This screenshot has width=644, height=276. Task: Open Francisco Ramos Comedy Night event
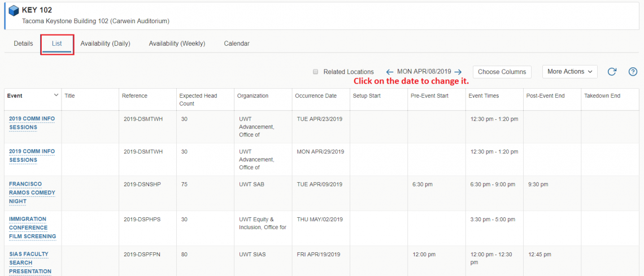tap(32, 192)
